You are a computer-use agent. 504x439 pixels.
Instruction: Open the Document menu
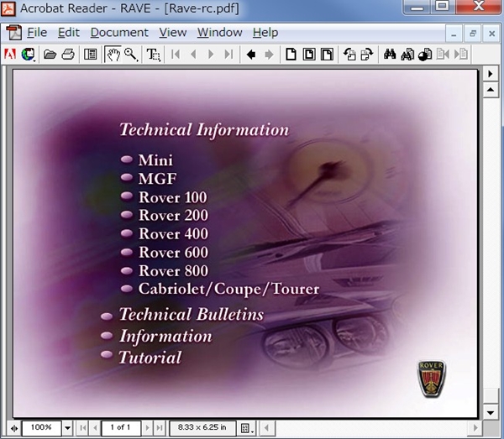pyautogui.click(x=119, y=33)
